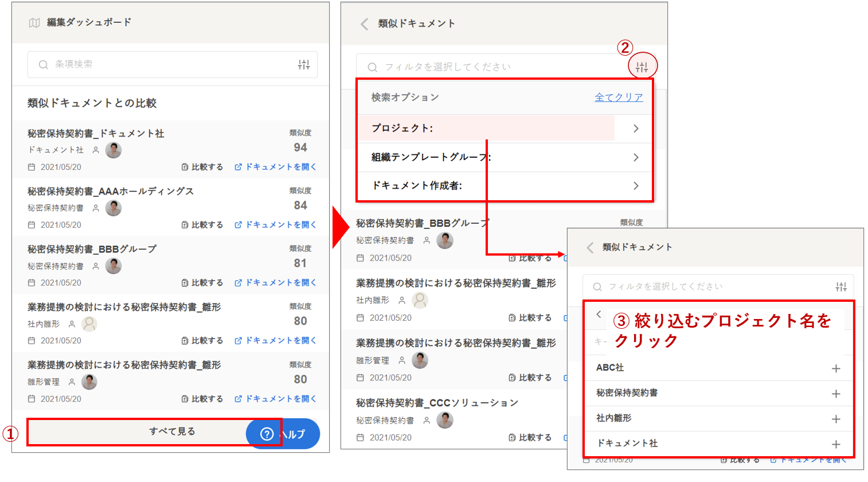868x482 pixels.
Task: Click plus icon next to ドキュメント社 project
Action: click(x=836, y=444)
